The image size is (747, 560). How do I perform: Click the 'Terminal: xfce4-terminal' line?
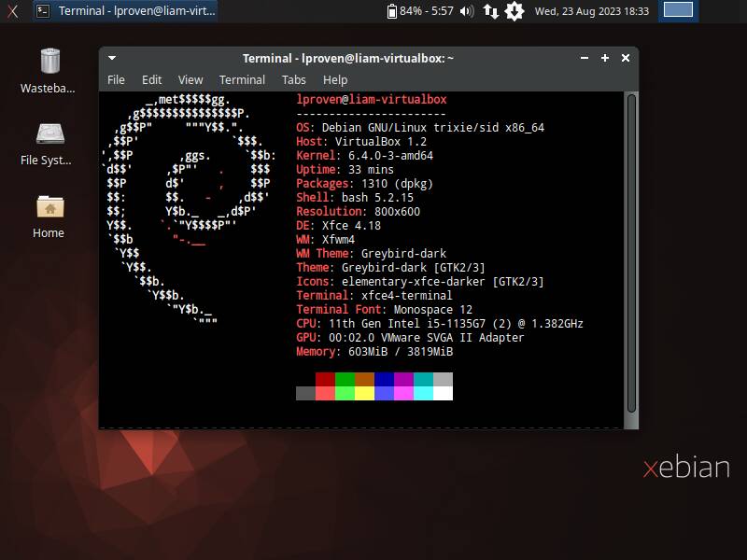(x=374, y=295)
